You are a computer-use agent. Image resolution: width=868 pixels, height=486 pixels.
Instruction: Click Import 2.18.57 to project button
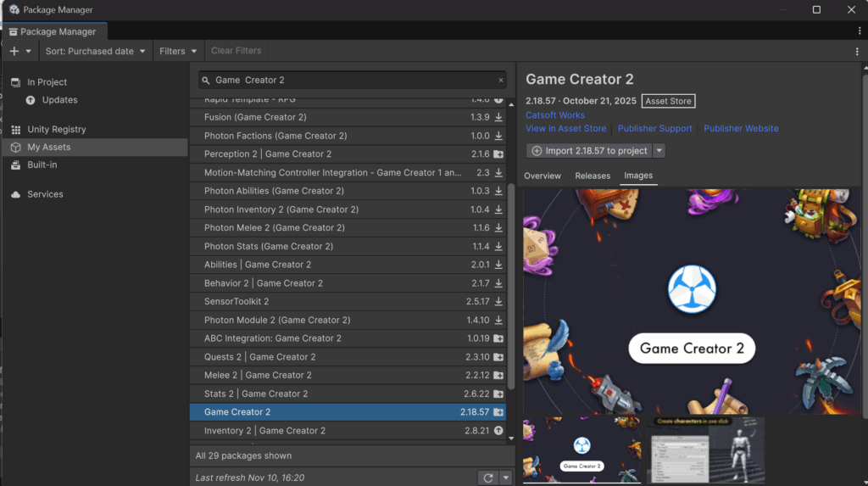(x=589, y=151)
